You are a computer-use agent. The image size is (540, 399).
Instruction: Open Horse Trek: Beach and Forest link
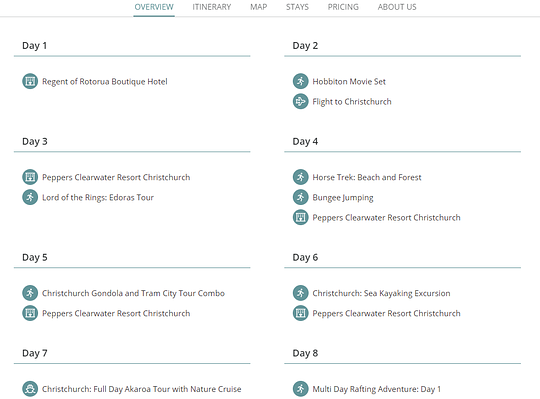coord(367,177)
